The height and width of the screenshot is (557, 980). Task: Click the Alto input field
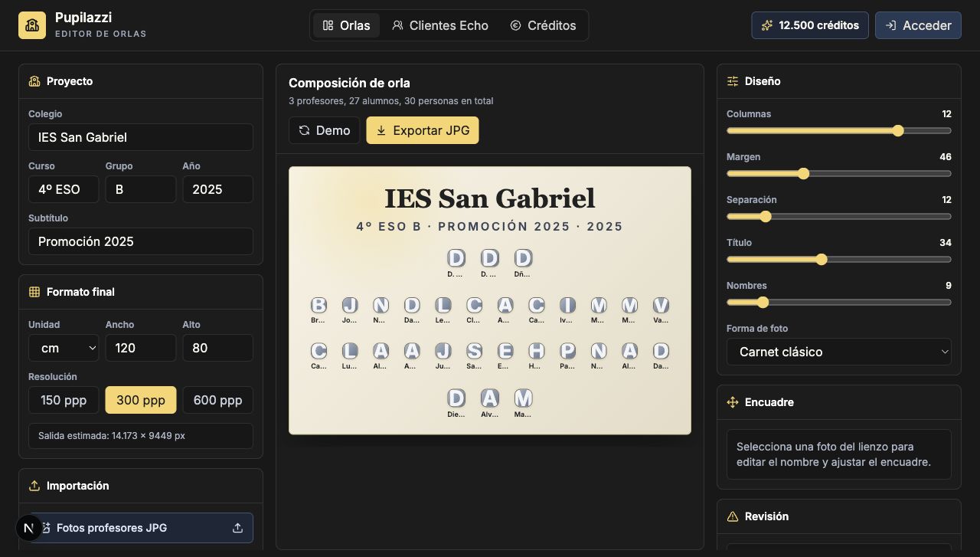217,348
